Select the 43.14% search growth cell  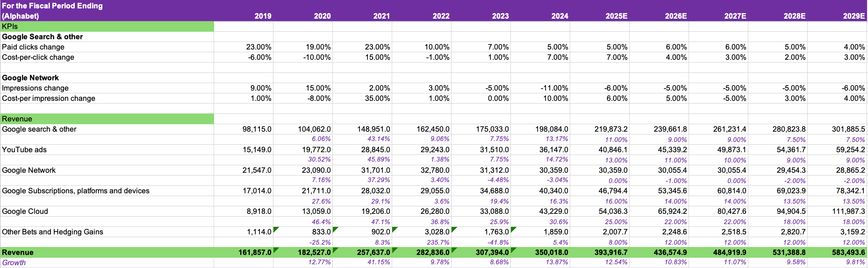coord(379,139)
